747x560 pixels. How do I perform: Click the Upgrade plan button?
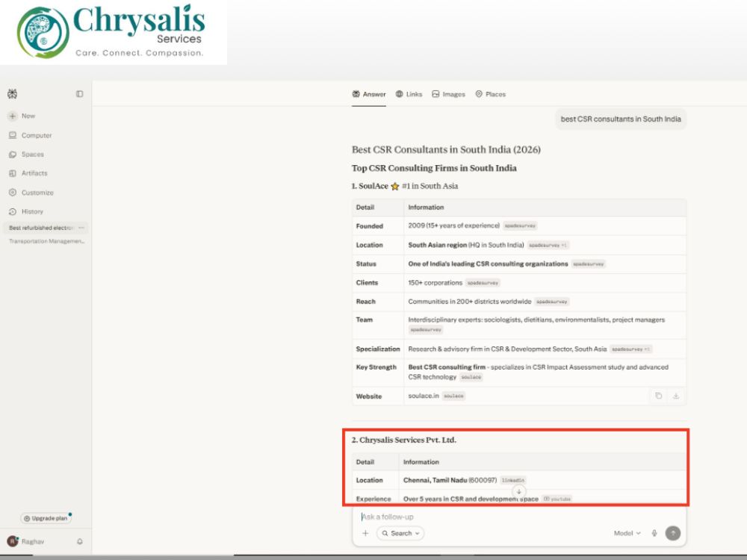(46, 518)
